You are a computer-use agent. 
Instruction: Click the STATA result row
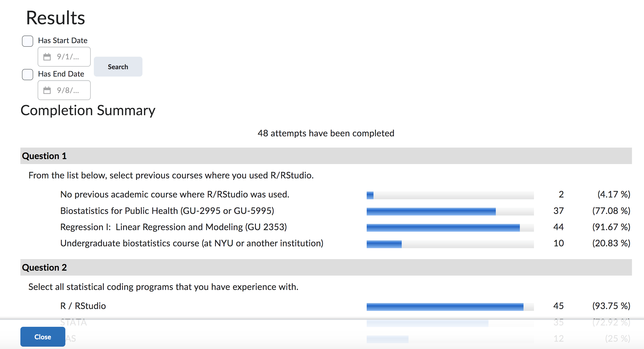[x=73, y=322]
